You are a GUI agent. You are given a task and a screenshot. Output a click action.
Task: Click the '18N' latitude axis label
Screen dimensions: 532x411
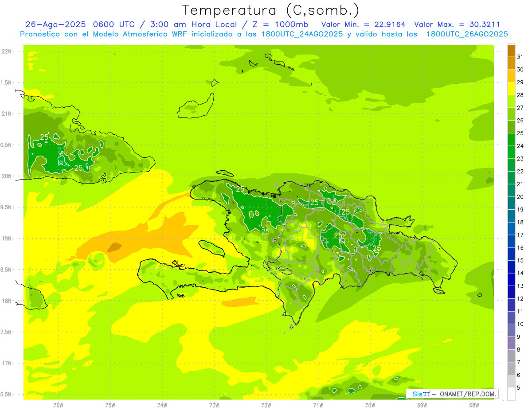(7, 301)
